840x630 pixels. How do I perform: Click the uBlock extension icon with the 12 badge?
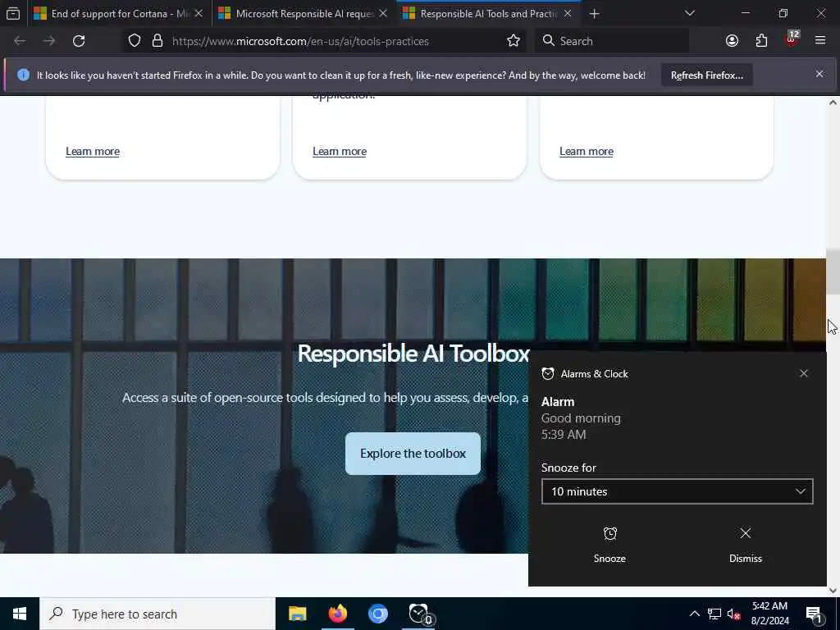click(792, 39)
